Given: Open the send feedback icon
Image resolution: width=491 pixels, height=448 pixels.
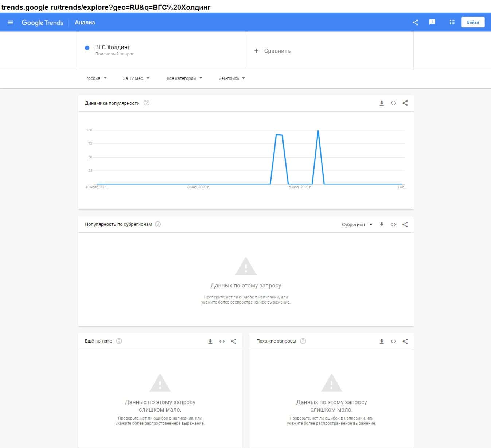Looking at the screenshot, I should click(432, 22).
